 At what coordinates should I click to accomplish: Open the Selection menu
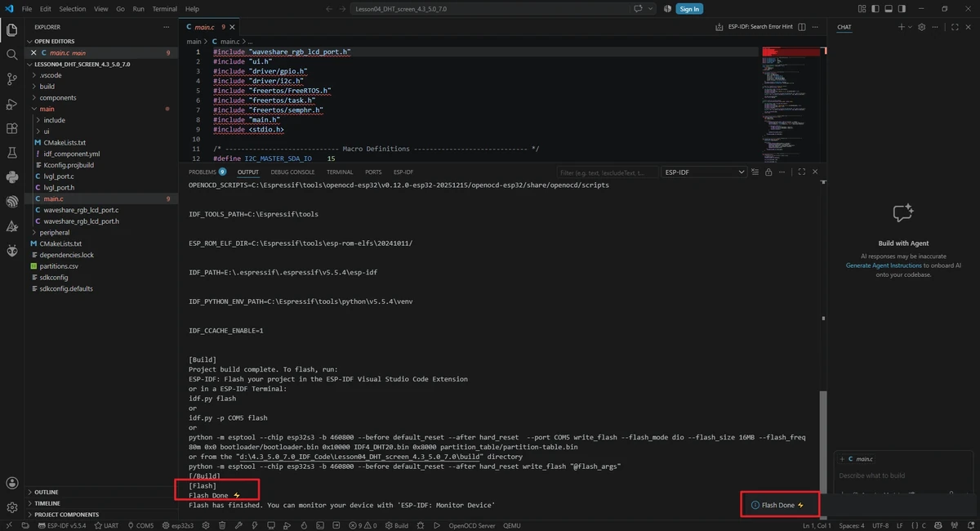coord(72,9)
